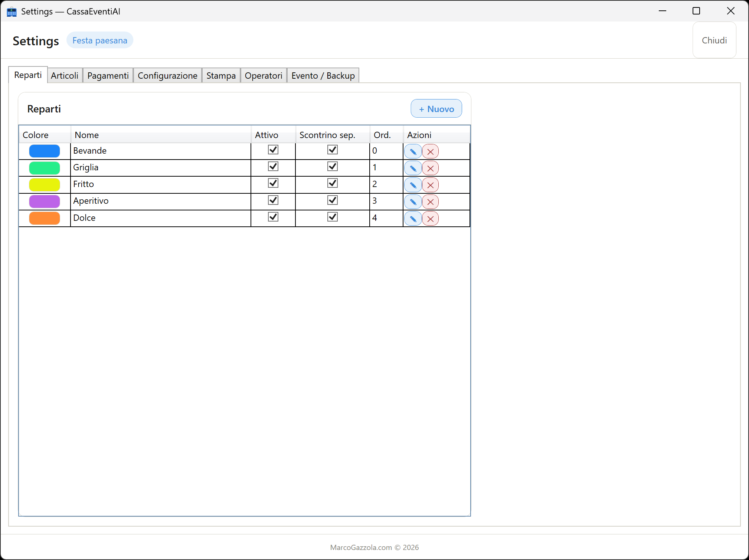Open the Evento / Backup tab
Screen dimensions: 749x560
(x=323, y=76)
